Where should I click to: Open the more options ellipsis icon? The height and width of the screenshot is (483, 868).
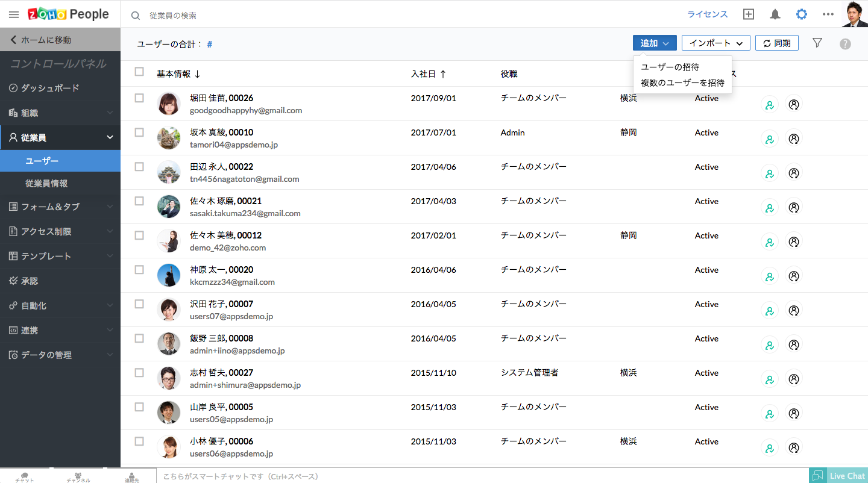pos(828,14)
